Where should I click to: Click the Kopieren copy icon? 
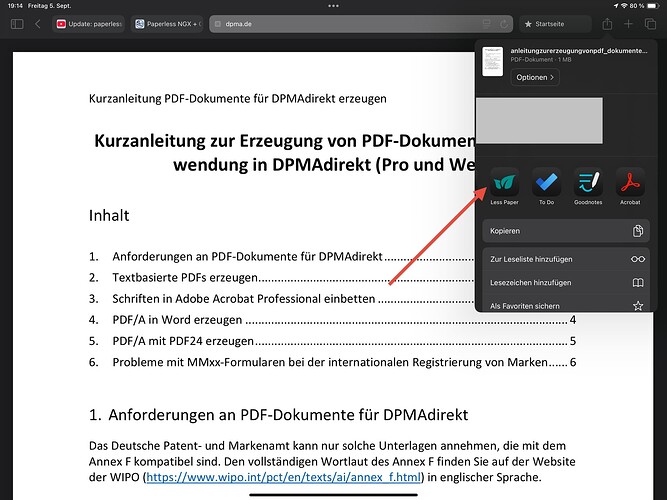(x=638, y=231)
